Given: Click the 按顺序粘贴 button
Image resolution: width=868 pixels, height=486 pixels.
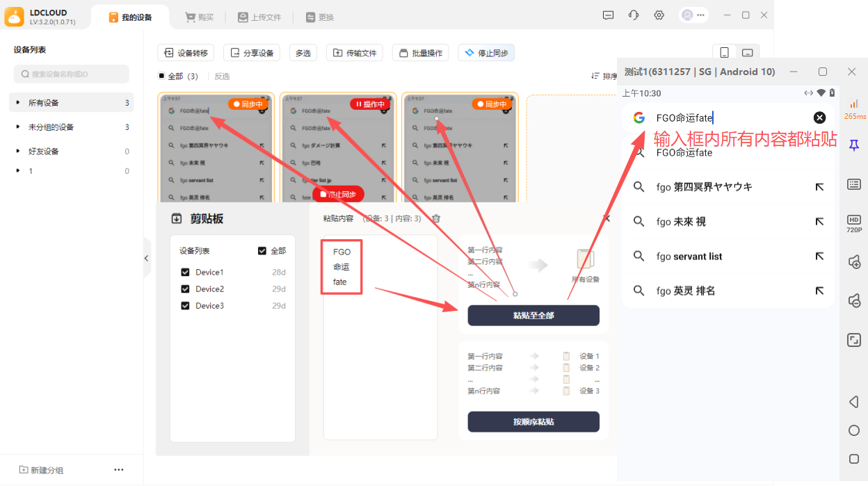Looking at the screenshot, I should pyautogui.click(x=533, y=422).
